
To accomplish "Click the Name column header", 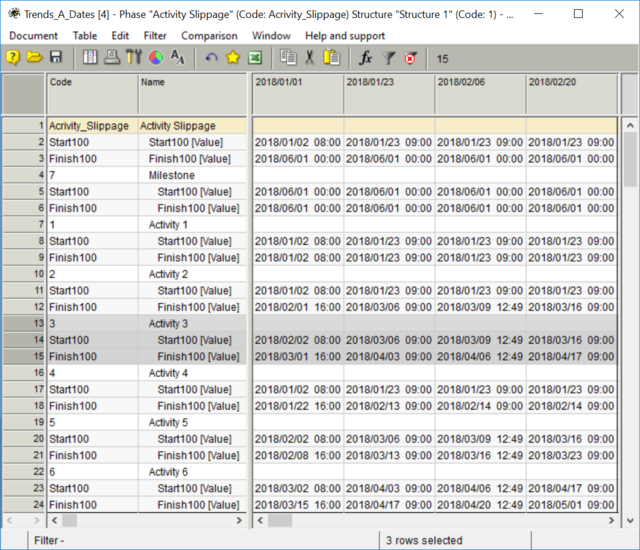I will point(193,94).
